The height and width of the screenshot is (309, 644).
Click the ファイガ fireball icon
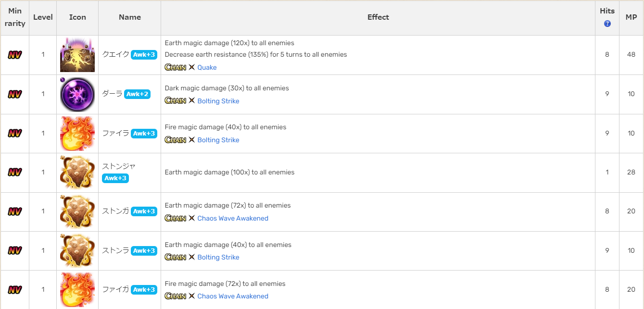coord(77,290)
